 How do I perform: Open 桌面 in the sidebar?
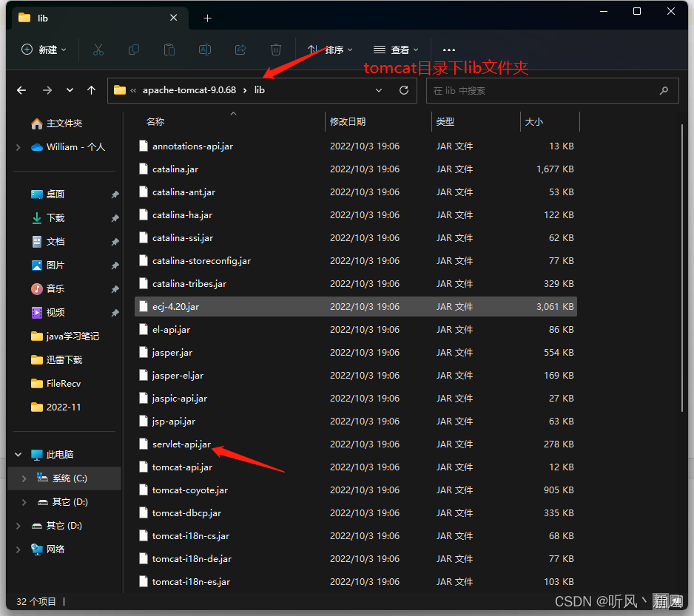click(48, 194)
